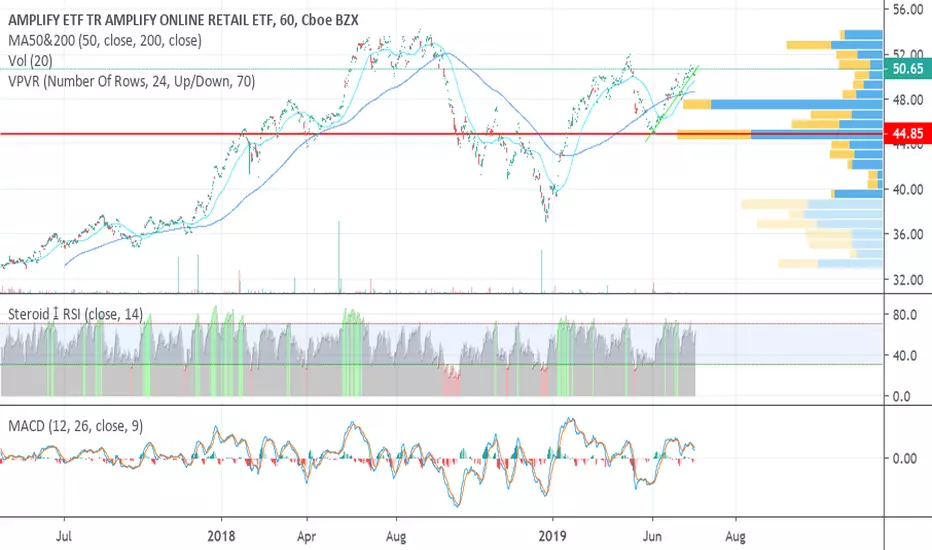
Task: Open the Steroid RSI indicator legend
Action: click(75, 314)
